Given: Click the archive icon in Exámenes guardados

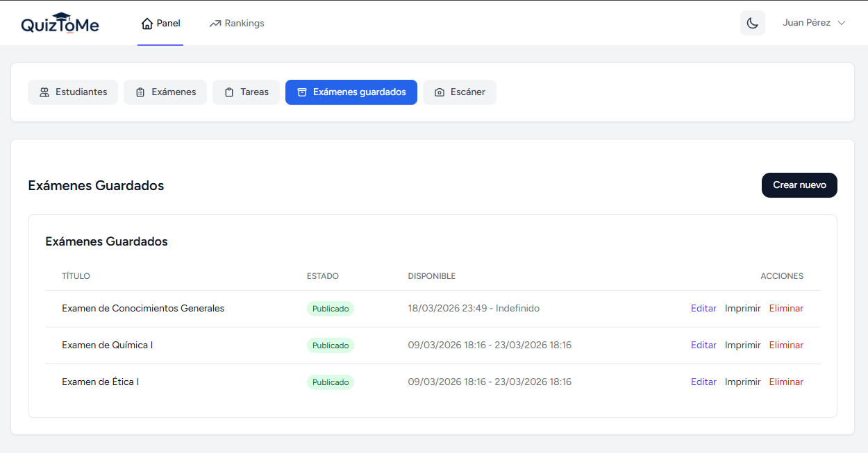Looking at the screenshot, I should [302, 92].
